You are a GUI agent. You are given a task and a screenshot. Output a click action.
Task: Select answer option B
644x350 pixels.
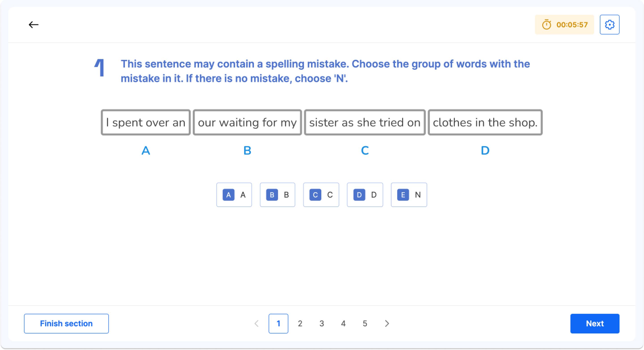[x=277, y=195]
